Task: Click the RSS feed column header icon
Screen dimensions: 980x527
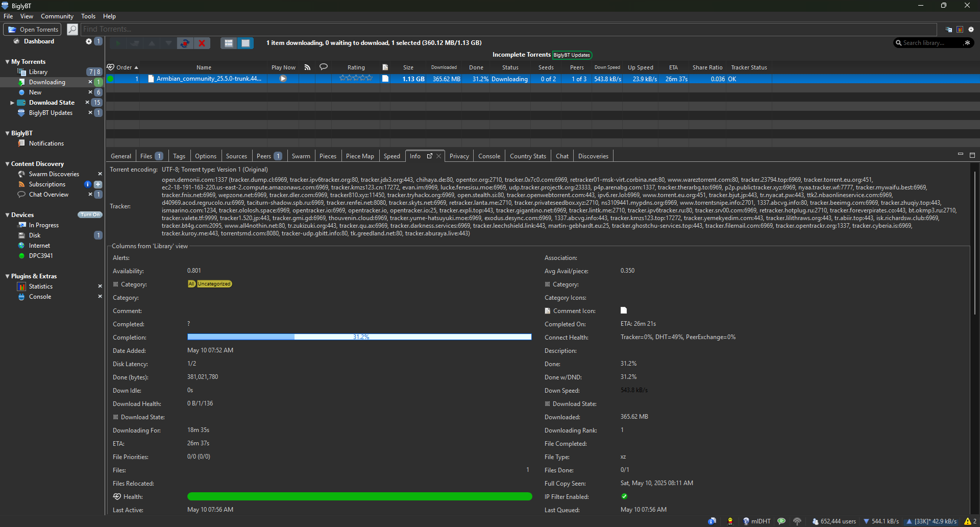Action: (307, 67)
